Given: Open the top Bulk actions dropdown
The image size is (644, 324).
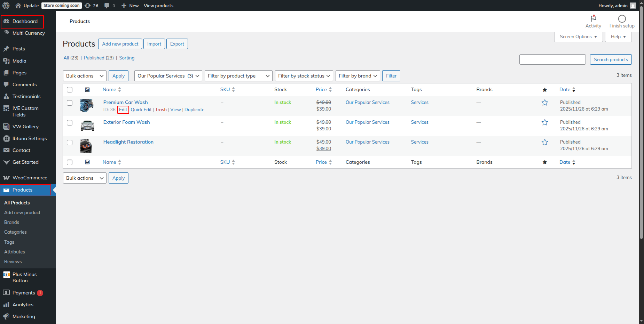Looking at the screenshot, I should pos(85,76).
